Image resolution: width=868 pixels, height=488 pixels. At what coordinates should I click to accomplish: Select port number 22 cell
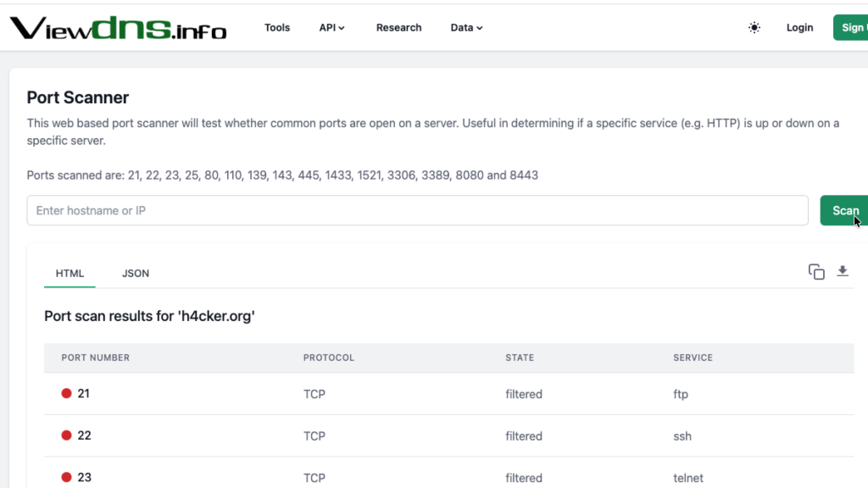tap(84, 435)
